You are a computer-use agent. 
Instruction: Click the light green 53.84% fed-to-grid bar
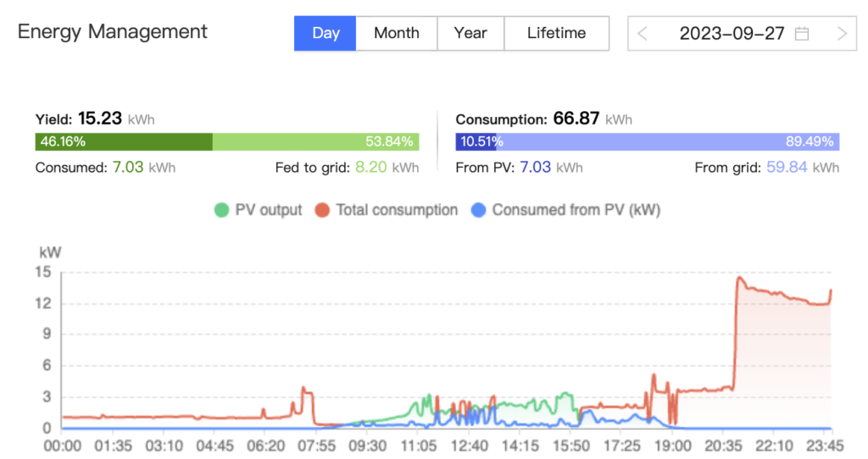point(315,141)
